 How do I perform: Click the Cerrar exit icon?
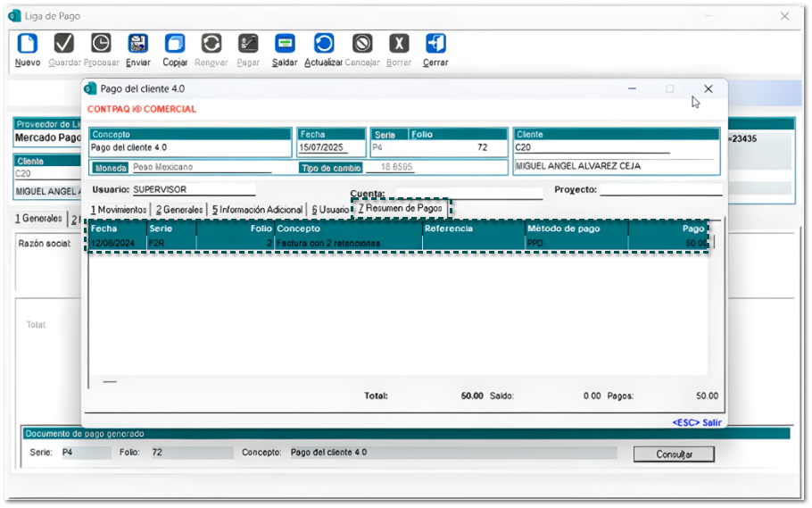(x=435, y=44)
